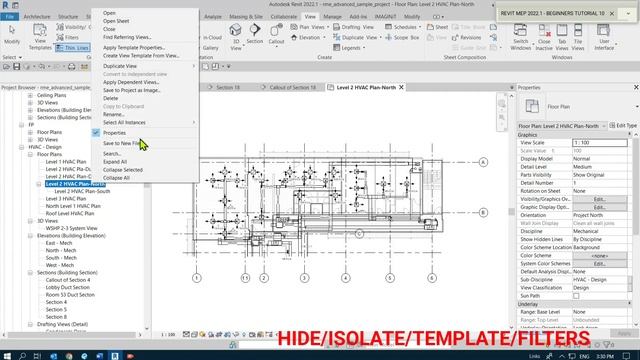
Task: Open the view type selector dropdown
Action: (x=637, y=107)
